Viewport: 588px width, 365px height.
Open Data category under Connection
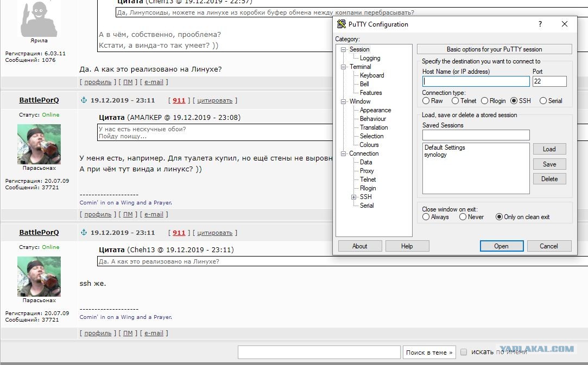pos(365,162)
